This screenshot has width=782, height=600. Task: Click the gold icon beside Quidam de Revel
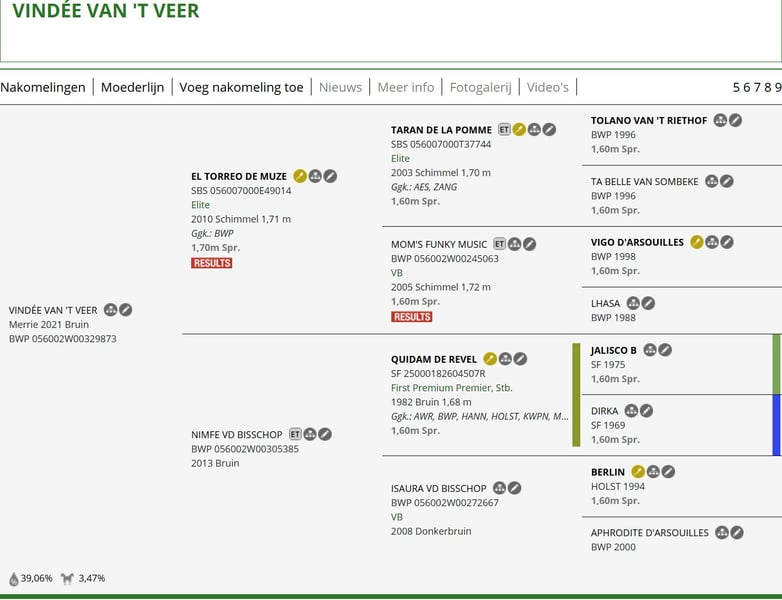pyautogui.click(x=490, y=359)
